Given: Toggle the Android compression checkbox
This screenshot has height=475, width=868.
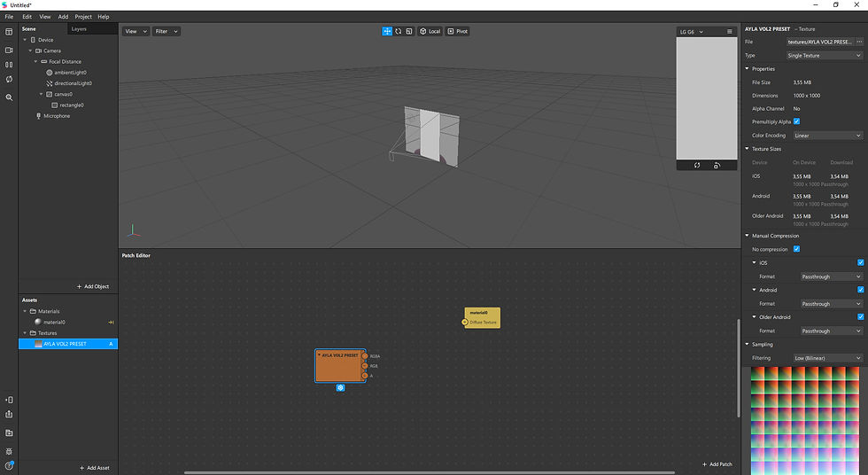Looking at the screenshot, I should (860, 290).
